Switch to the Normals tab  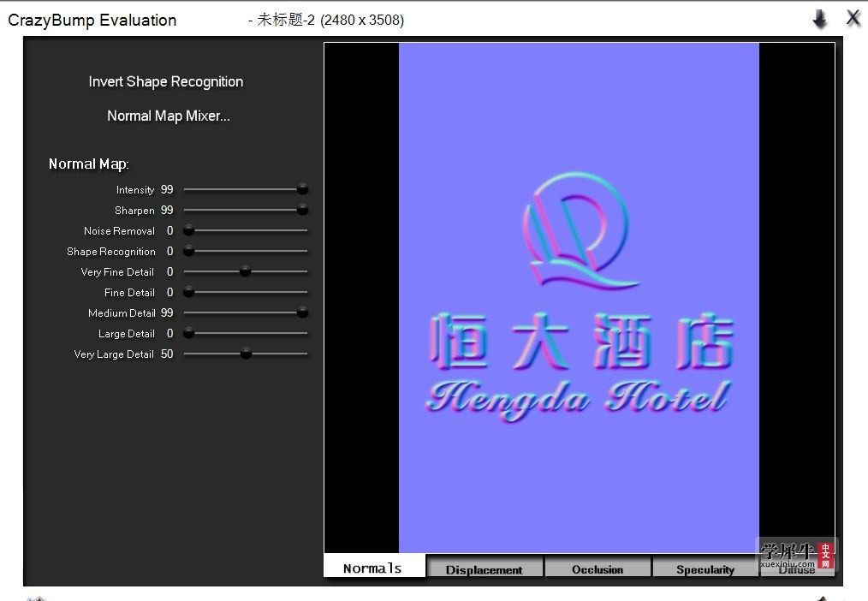(x=374, y=567)
